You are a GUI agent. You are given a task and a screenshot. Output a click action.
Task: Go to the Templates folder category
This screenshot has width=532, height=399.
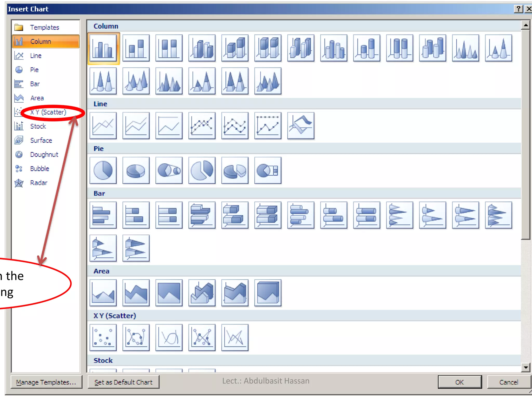pyautogui.click(x=44, y=28)
